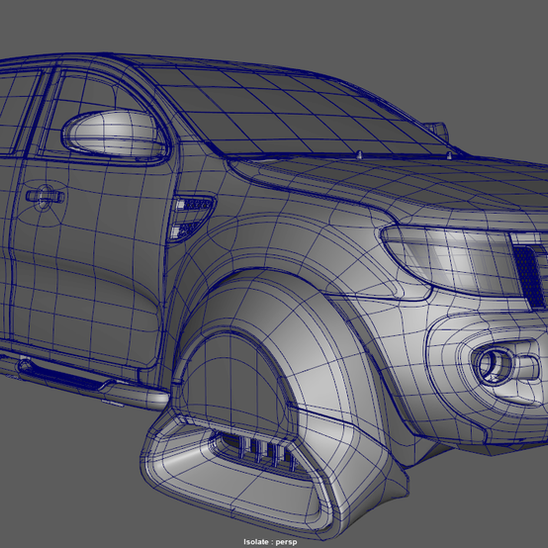Select the front door handle
The height and width of the screenshot is (548, 548).
coord(45,196)
